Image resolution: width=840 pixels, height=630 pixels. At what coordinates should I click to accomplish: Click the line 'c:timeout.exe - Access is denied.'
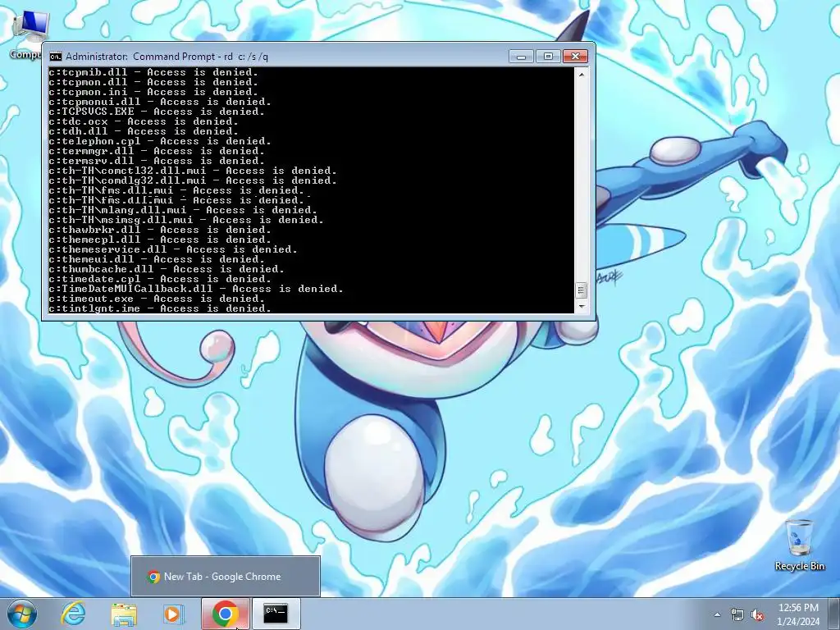pos(157,299)
